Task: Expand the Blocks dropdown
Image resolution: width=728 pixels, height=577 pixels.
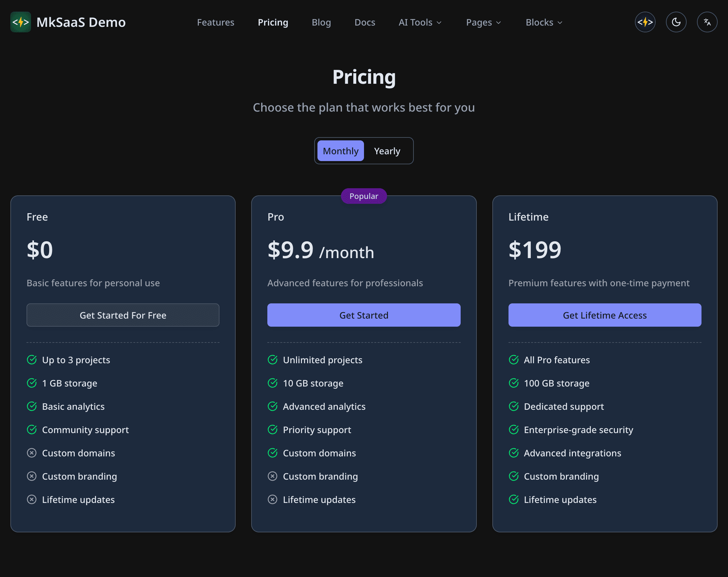Action: [x=543, y=22]
